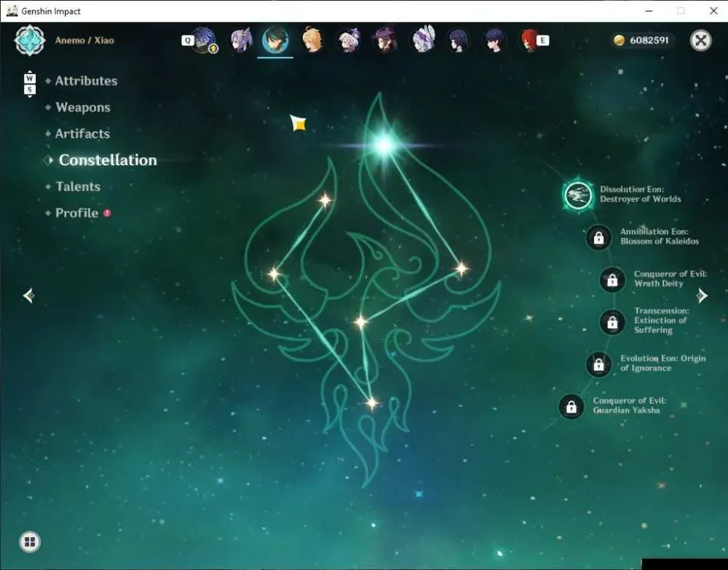
Task: Click the "Dissolution Eon: Destroyer of Worlds" label
Action: point(640,194)
